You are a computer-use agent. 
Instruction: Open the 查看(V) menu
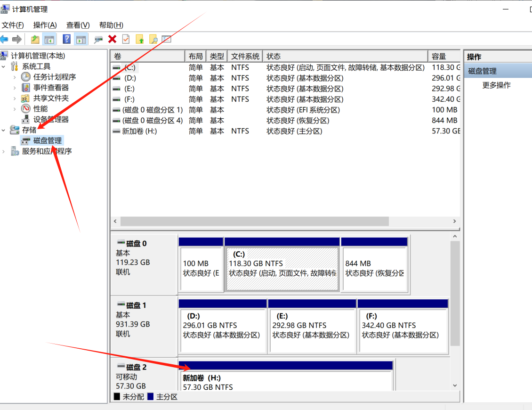(x=78, y=25)
